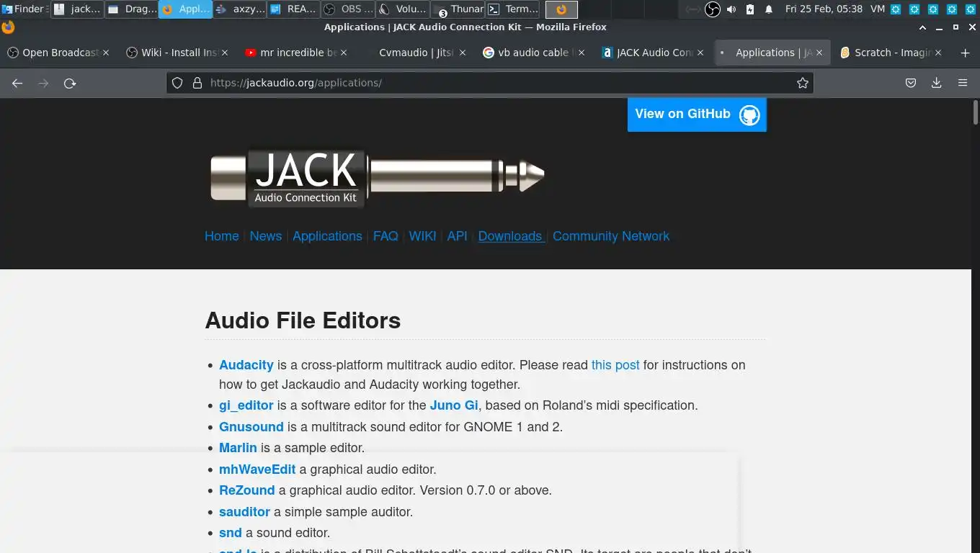The image size is (980, 553).
Task: Follow the ReZound link
Action: 247,490
